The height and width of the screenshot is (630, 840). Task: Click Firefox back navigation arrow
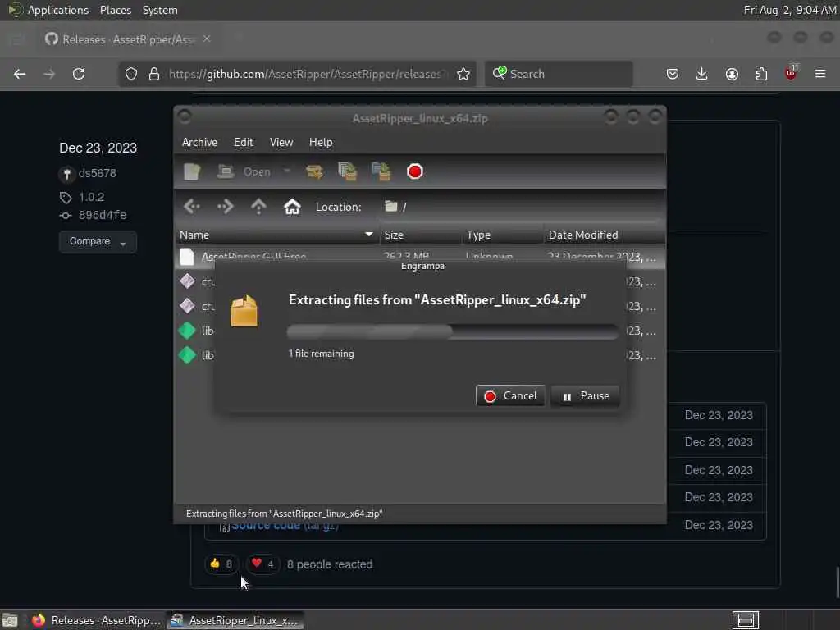pyautogui.click(x=20, y=74)
